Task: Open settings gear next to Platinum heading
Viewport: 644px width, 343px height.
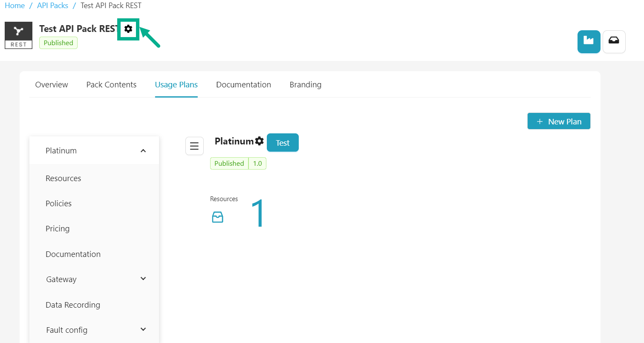Action: pyautogui.click(x=259, y=141)
